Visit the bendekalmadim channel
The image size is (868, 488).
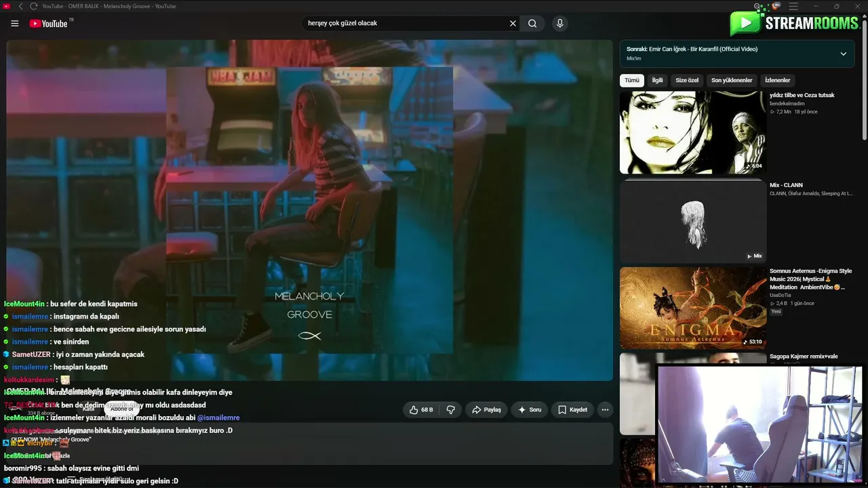(x=787, y=104)
